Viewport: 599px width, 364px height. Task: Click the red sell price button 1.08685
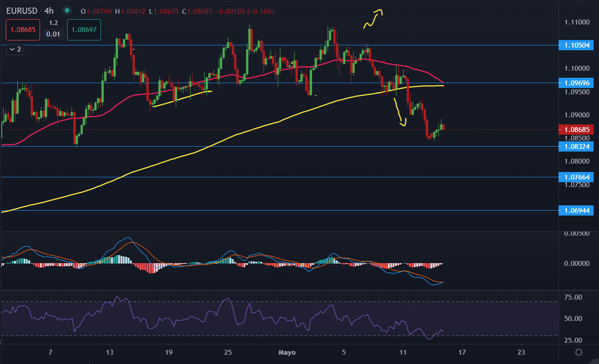pyautogui.click(x=23, y=30)
